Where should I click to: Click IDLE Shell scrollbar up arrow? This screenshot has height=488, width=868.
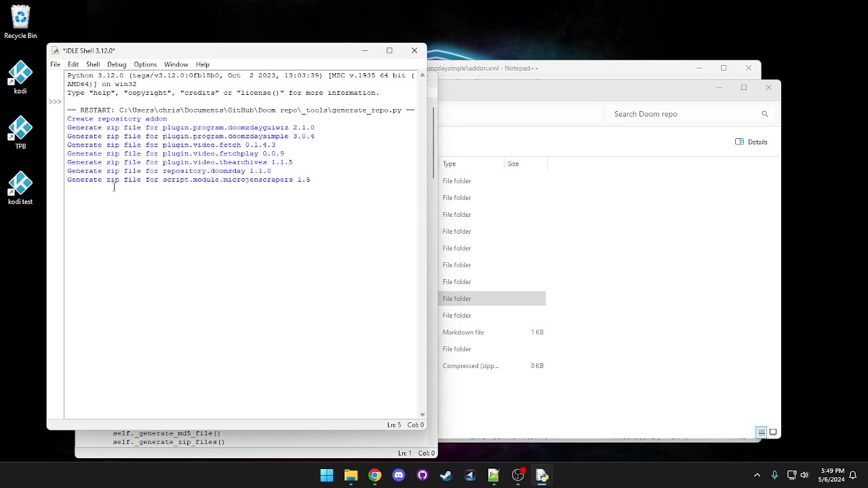point(422,75)
